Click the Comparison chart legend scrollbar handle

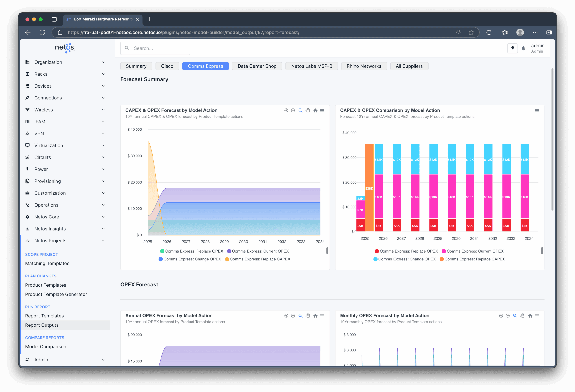[542, 251]
